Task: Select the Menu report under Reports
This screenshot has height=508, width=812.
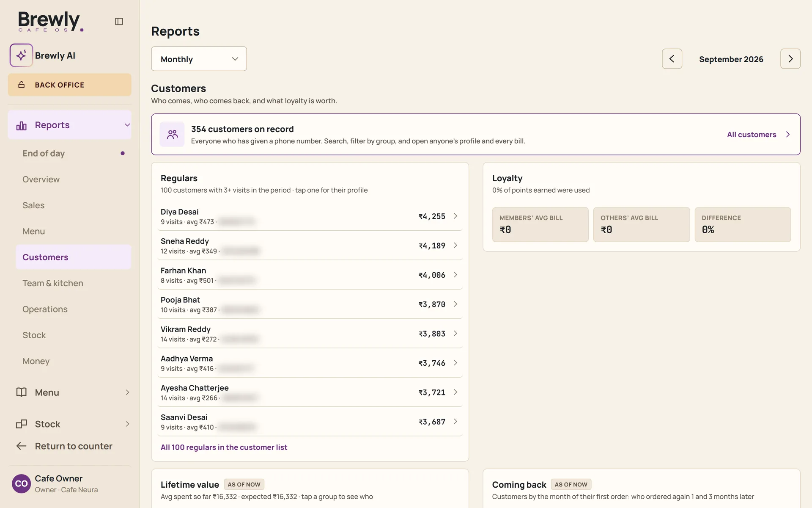Action: tap(74, 232)
